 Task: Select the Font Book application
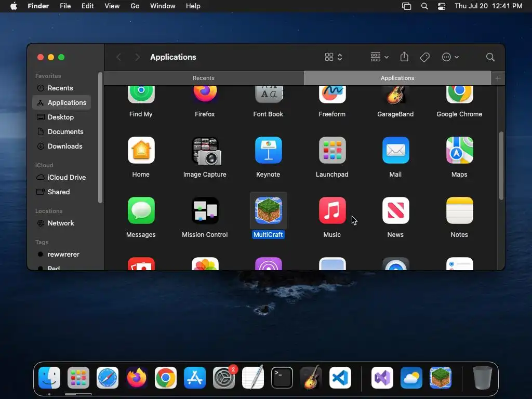pyautogui.click(x=269, y=95)
